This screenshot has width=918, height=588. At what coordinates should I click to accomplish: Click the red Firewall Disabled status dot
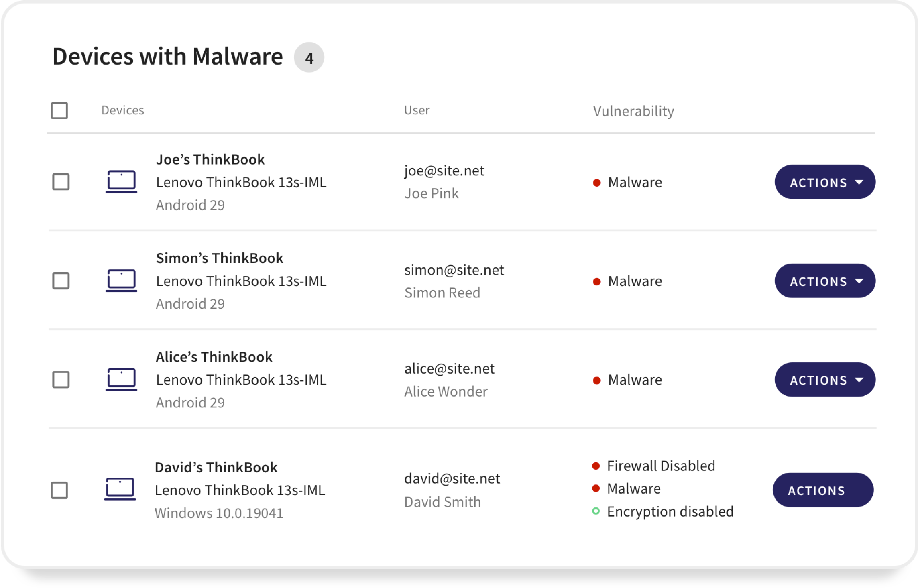596,466
